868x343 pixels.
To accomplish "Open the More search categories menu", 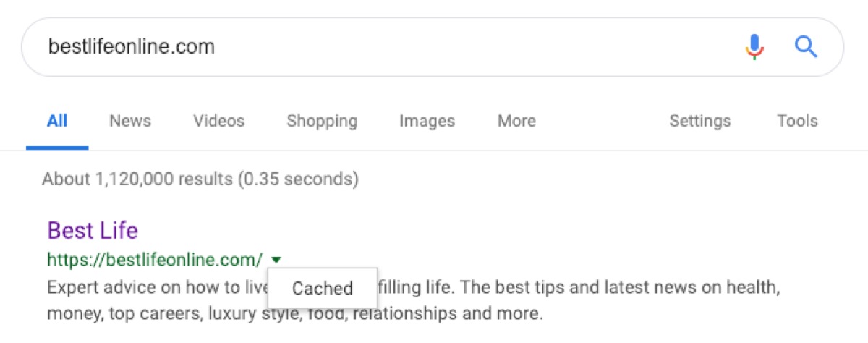I will point(516,121).
